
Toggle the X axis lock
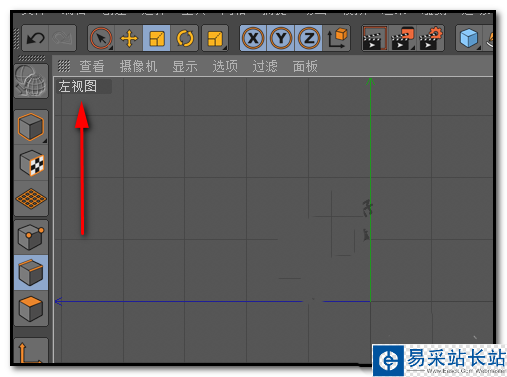253,38
